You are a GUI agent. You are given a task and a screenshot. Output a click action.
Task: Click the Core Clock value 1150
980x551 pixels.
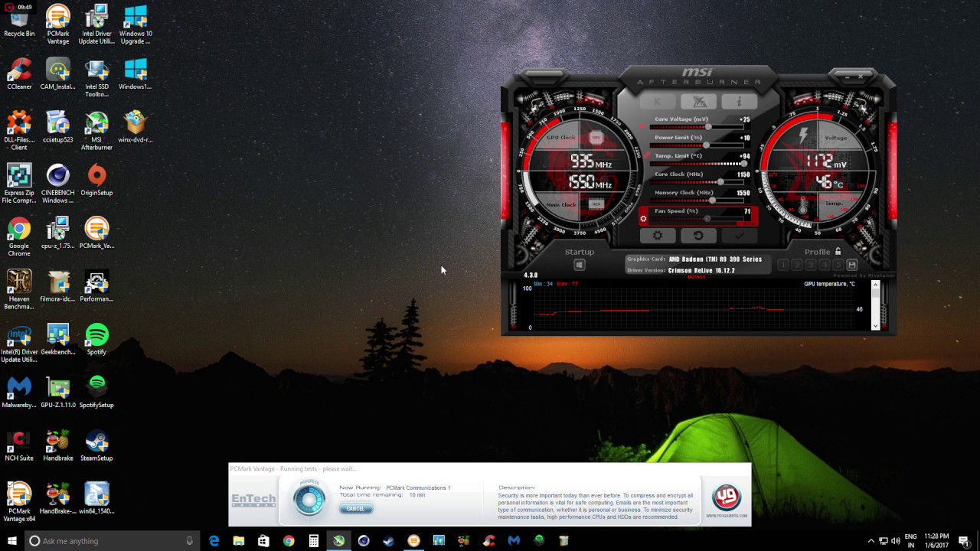pyautogui.click(x=743, y=174)
